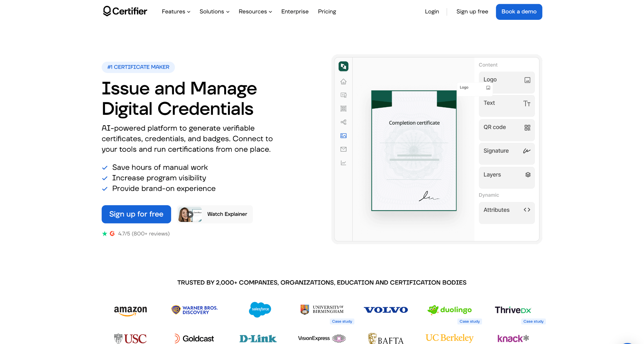The height and width of the screenshot is (344, 644).
Task: Click the BAFTA logo
Action: click(386, 339)
